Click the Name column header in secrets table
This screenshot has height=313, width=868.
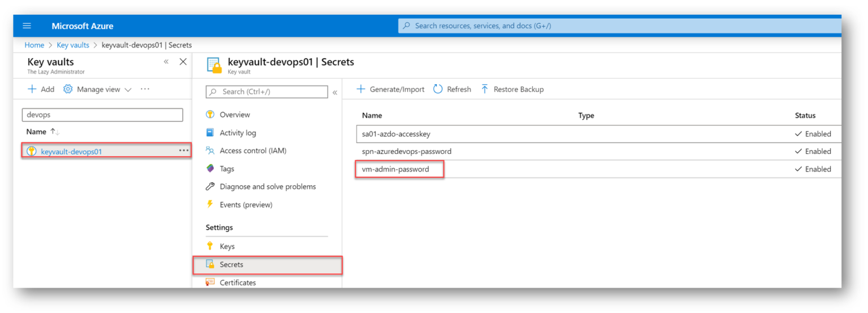tap(372, 115)
